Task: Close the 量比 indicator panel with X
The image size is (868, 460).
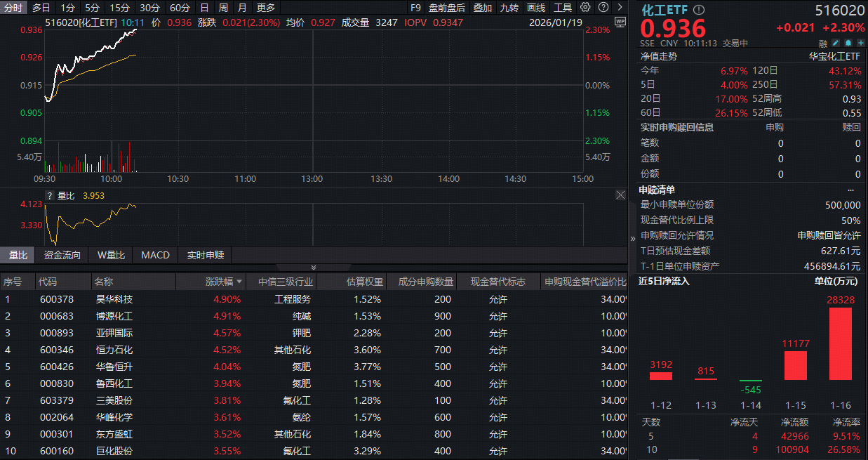Action: coord(620,195)
